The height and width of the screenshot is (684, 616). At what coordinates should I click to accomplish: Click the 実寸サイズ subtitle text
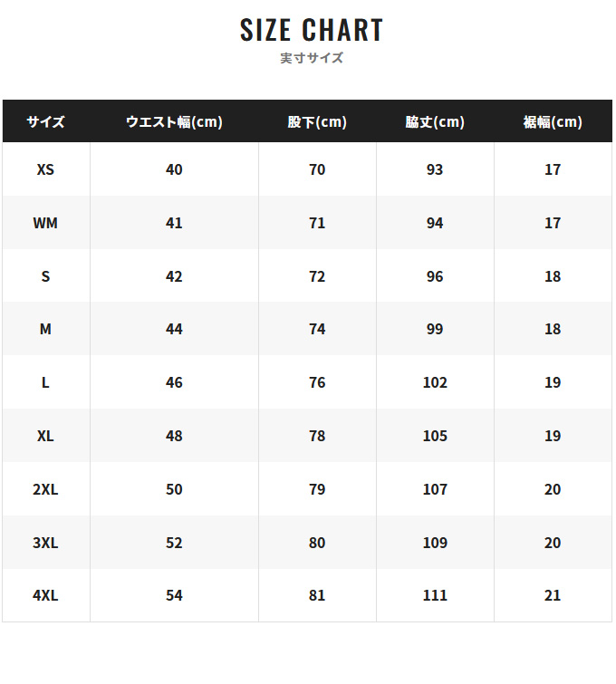(x=312, y=58)
